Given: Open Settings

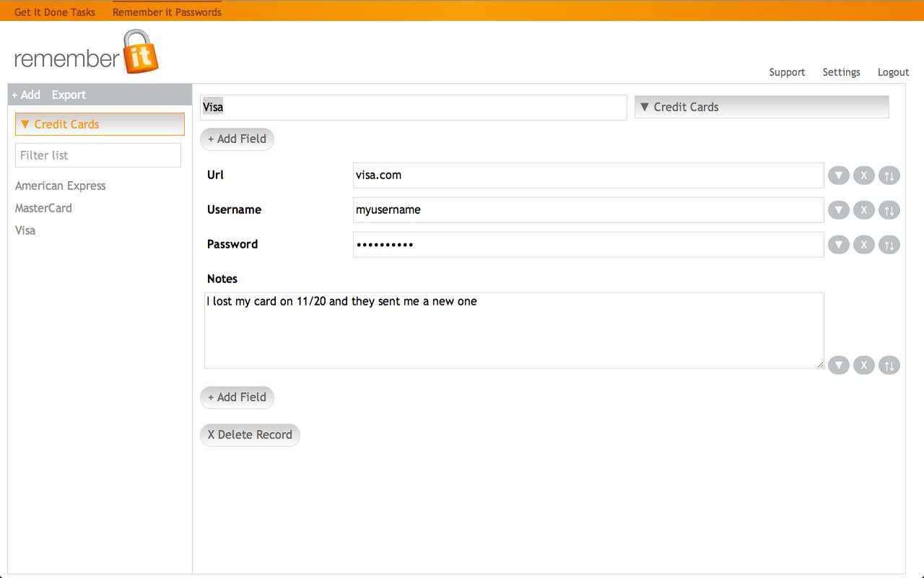Looking at the screenshot, I should pyautogui.click(x=841, y=72).
